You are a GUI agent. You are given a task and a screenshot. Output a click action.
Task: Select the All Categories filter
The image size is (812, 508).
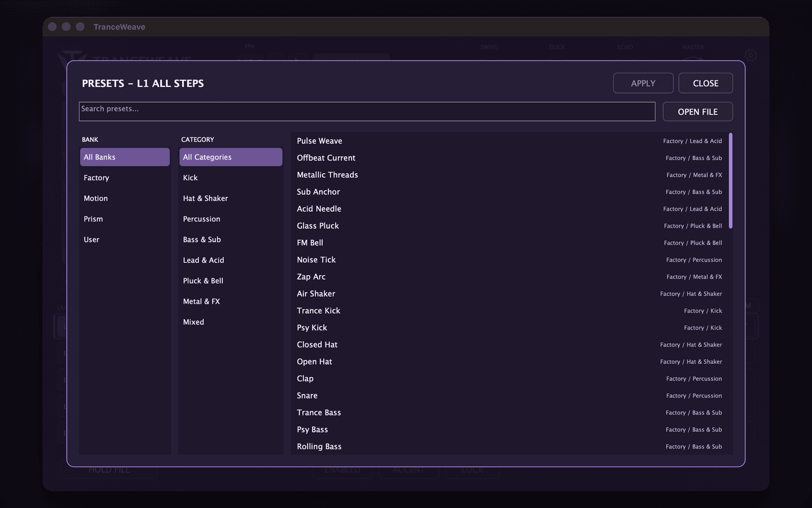tap(231, 157)
